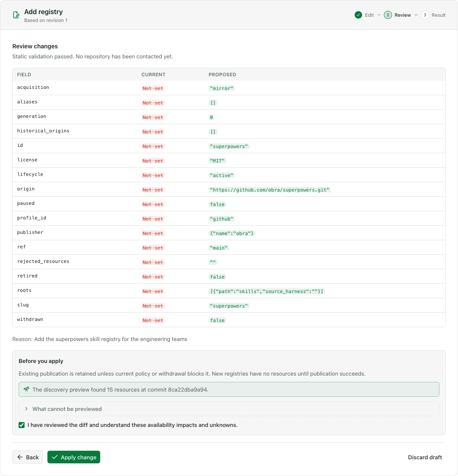
Task: Click the telescope discovery preview icon
Action: coord(26,389)
